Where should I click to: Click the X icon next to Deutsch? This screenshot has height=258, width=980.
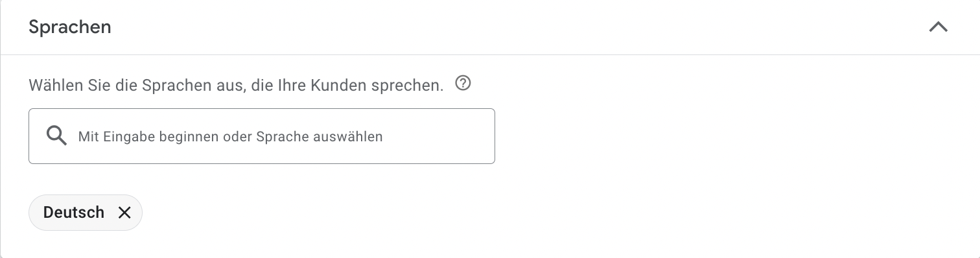point(124,213)
